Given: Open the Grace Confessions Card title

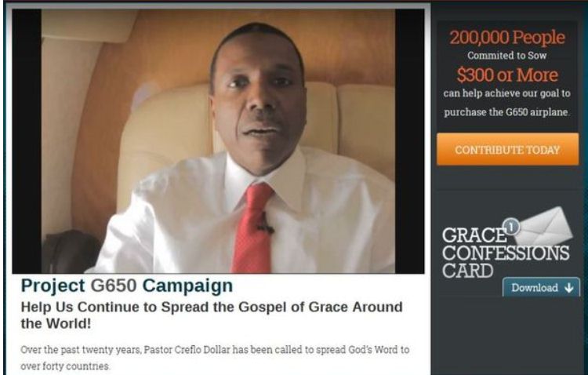Looking at the screenshot, I should point(505,253).
